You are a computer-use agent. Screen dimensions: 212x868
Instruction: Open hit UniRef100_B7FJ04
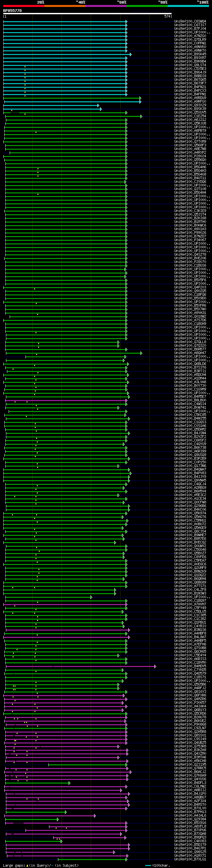point(190,28)
